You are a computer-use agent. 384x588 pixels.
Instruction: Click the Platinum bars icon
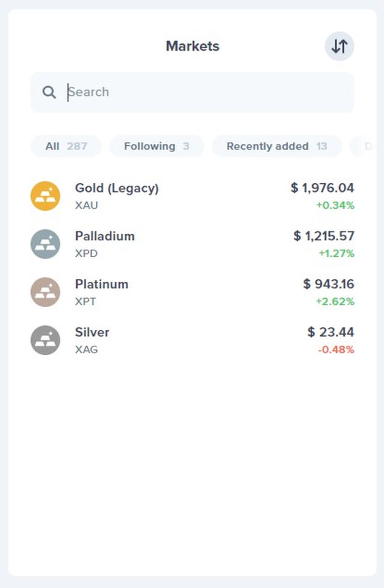pyautogui.click(x=45, y=292)
